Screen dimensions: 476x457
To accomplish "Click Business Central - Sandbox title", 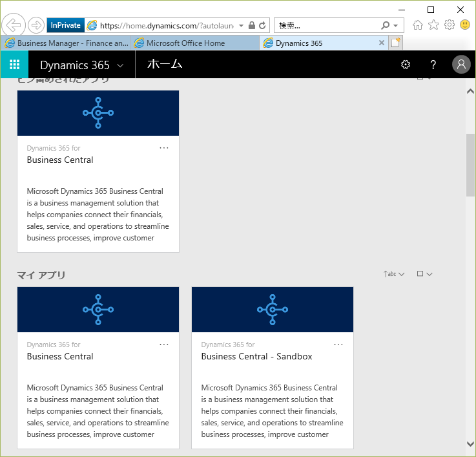I will coord(257,356).
